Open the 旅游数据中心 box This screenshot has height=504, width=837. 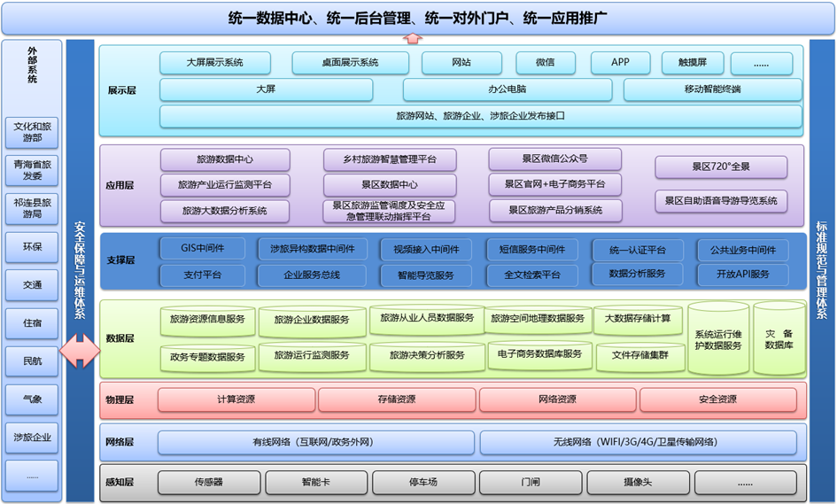click(225, 159)
